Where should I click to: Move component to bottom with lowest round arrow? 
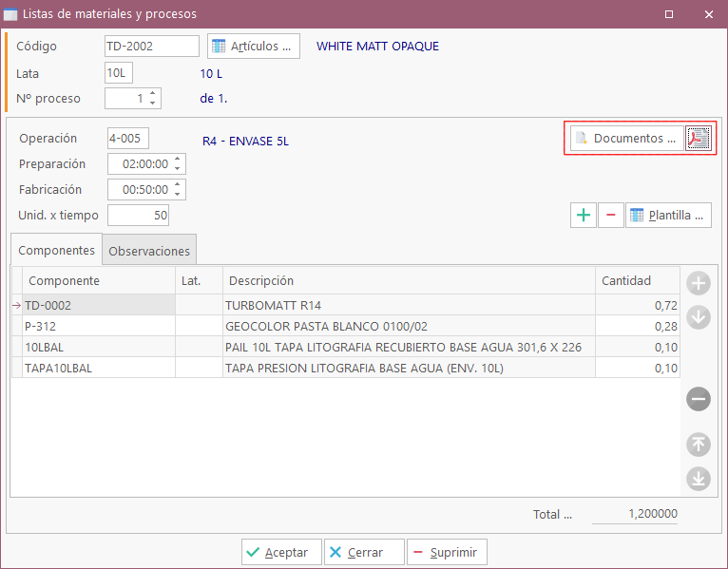[x=699, y=479]
